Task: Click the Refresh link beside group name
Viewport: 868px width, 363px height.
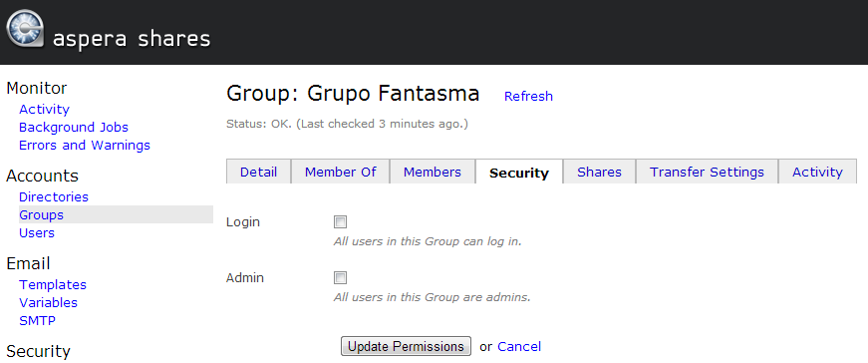Action: [x=528, y=97]
